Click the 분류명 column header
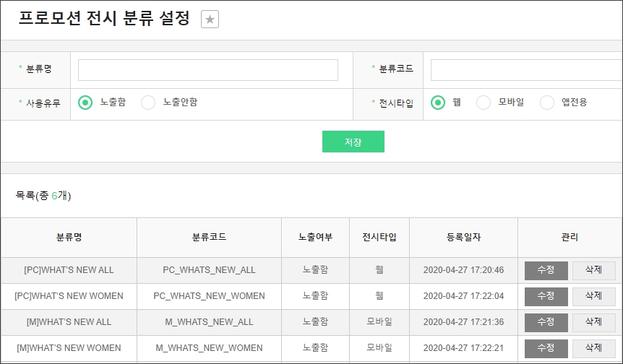 (x=69, y=237)
